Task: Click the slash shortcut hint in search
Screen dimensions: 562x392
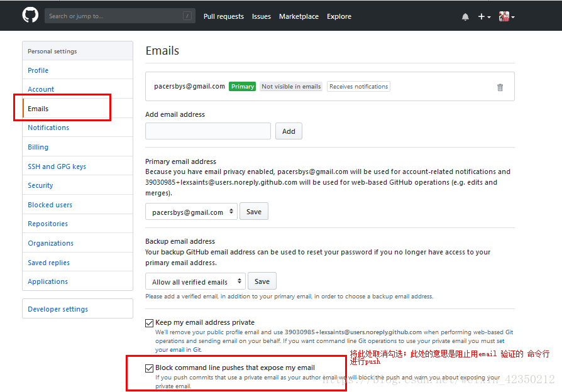Action: pyautogui.click(x=187, y=16)
